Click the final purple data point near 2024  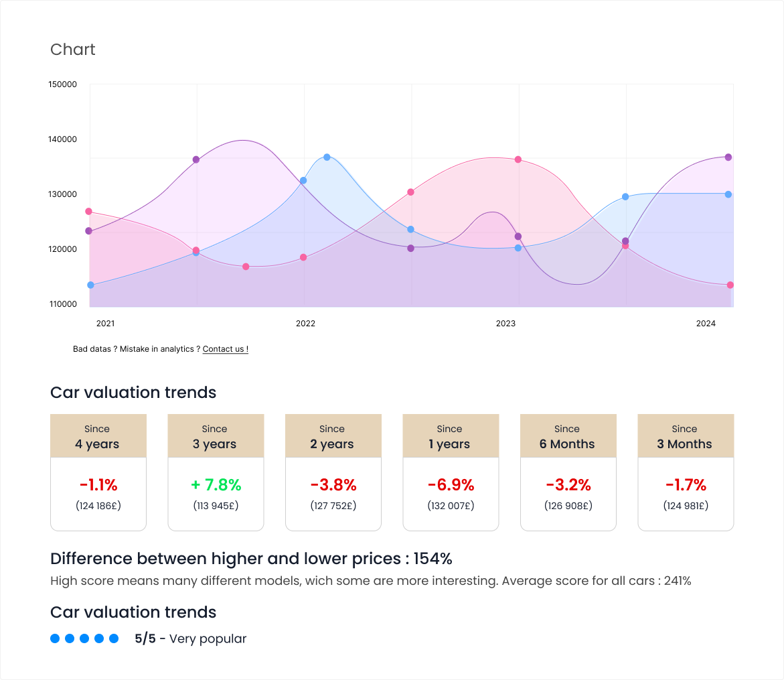point(728,157)
